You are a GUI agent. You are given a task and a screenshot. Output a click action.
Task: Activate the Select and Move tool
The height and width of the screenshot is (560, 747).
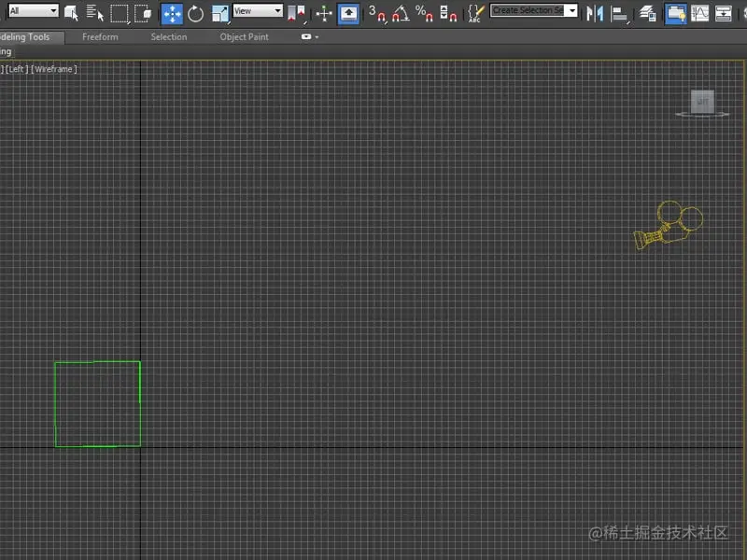(x=172, y=14)
